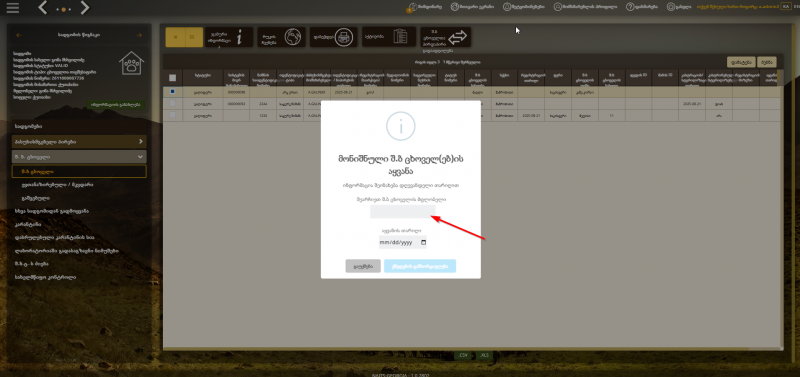Switch language using the KA button
The image size is (800, 377).
click(785, 7)
